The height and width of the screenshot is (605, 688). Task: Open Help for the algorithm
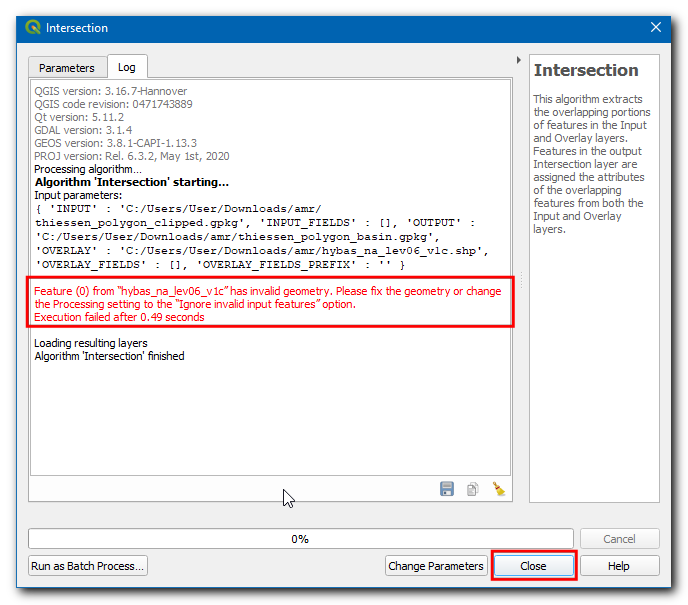[618, 566]
